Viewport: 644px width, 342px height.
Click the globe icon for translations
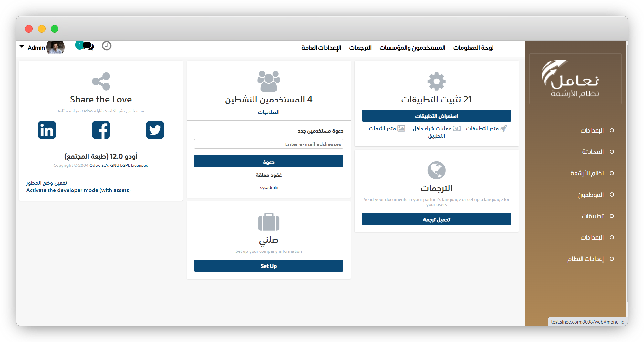436,170
